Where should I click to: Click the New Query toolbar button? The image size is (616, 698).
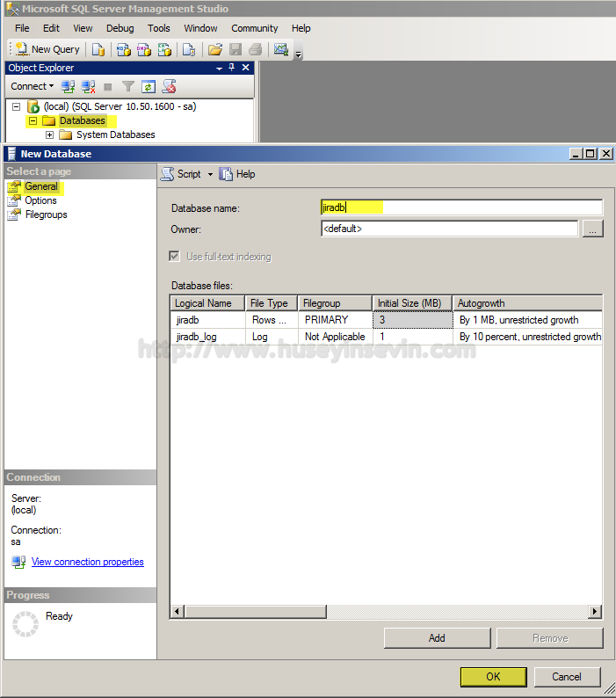tap(47, 49)
